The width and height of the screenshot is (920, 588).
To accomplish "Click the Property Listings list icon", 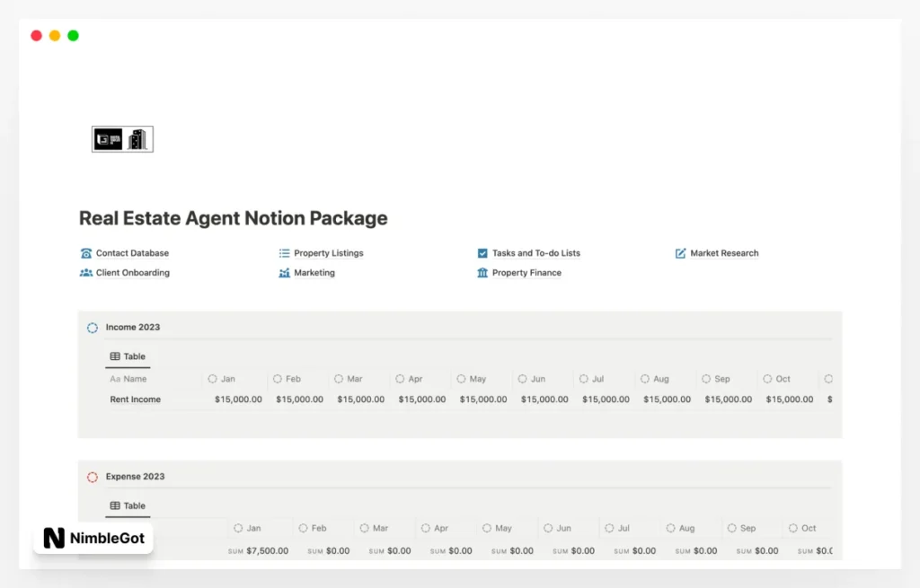I will (285, 253).
